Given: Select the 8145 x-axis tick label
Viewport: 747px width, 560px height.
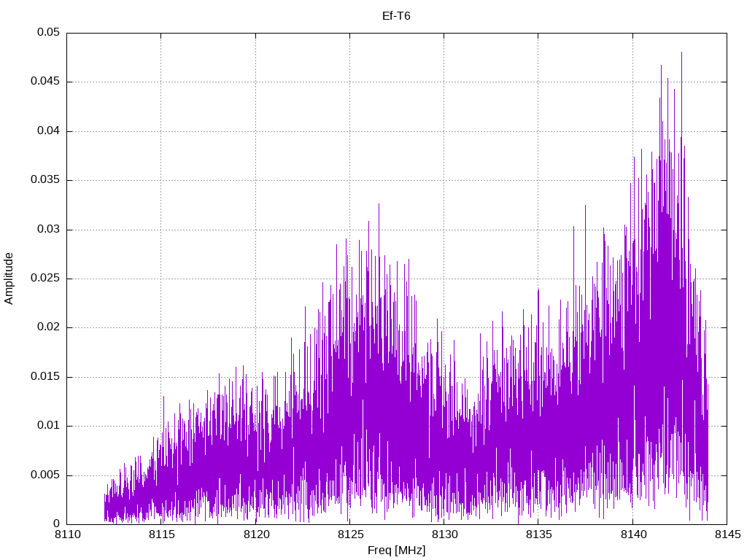Looking at the screenshot, I should [x=727, y=534].
